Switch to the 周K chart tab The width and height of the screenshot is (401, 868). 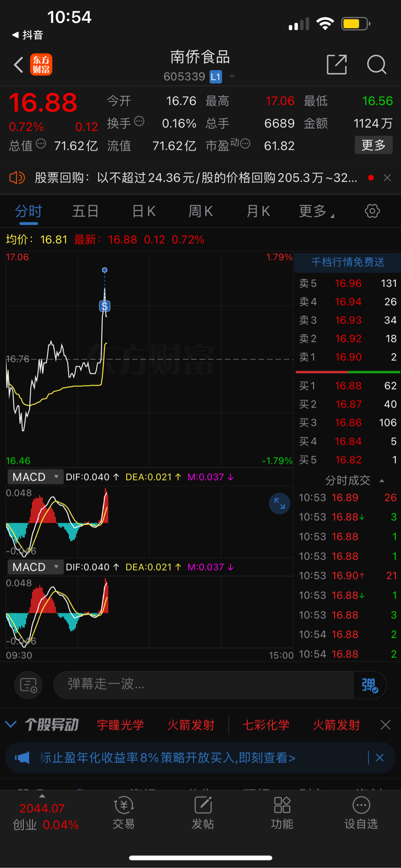[x=200, y=212]
